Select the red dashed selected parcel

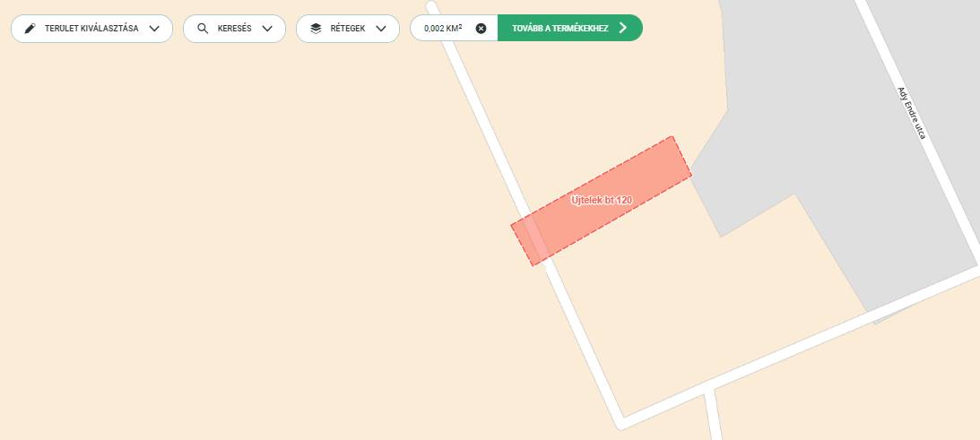[602, 202]
